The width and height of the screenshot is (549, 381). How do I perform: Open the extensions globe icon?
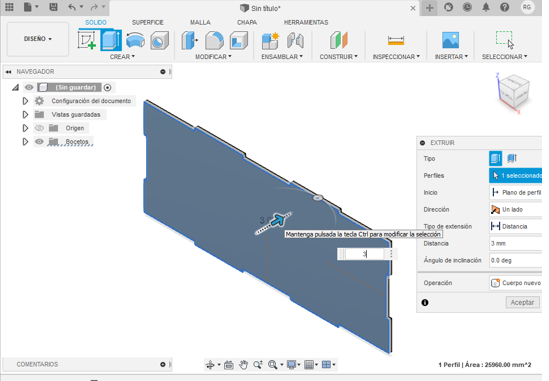coord(449,7)
